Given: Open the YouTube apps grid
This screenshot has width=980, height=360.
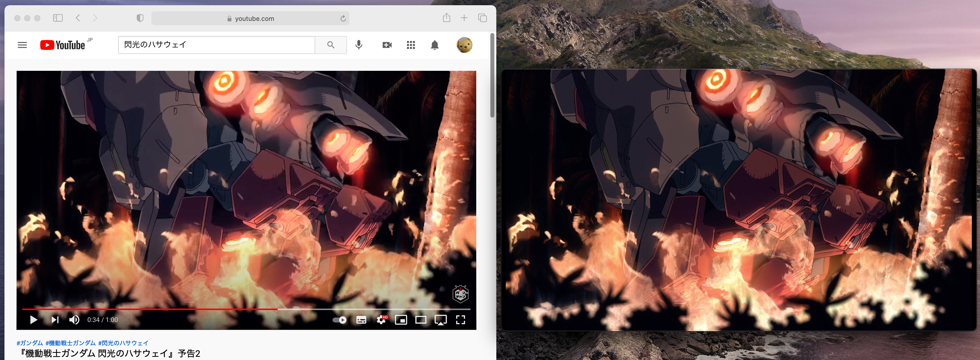Looking at the screenshot, I should coord(410,45).
